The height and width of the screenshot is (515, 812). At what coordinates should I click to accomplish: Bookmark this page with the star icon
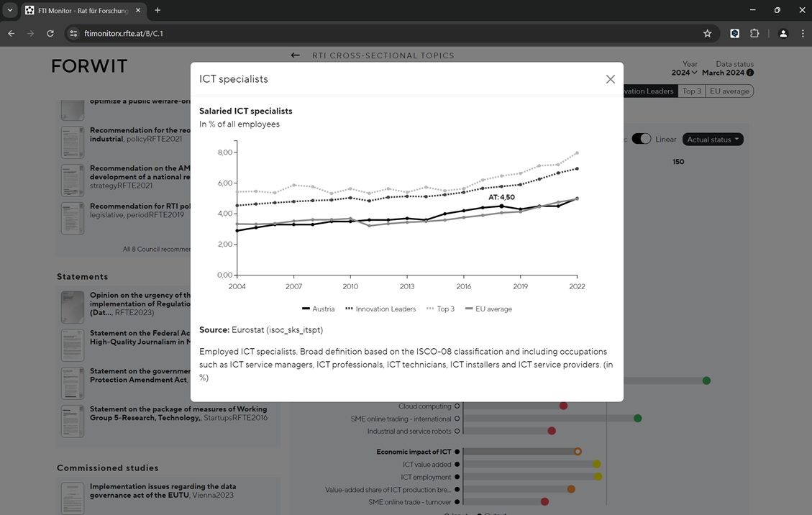(x=708, y=33)
